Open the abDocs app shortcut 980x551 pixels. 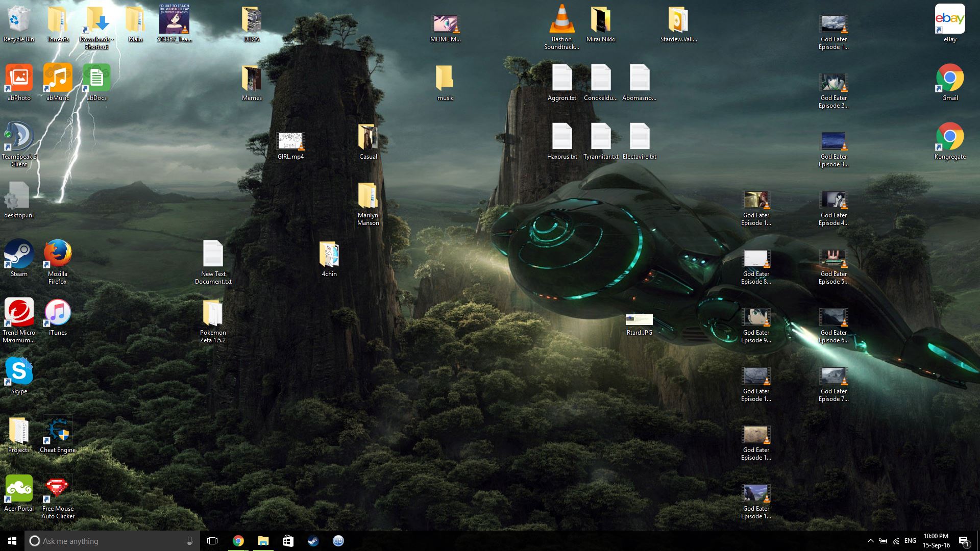click(96, 83)
